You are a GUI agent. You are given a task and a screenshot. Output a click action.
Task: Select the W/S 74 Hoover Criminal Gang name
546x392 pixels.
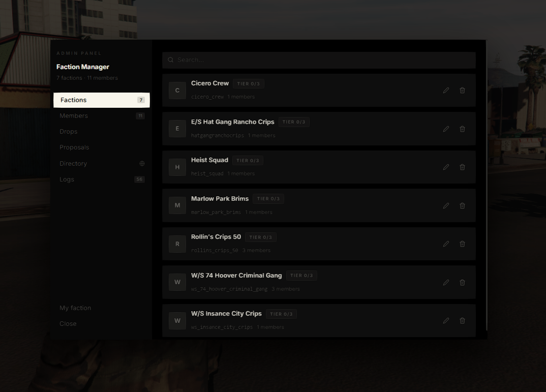(x=236, y=276)
